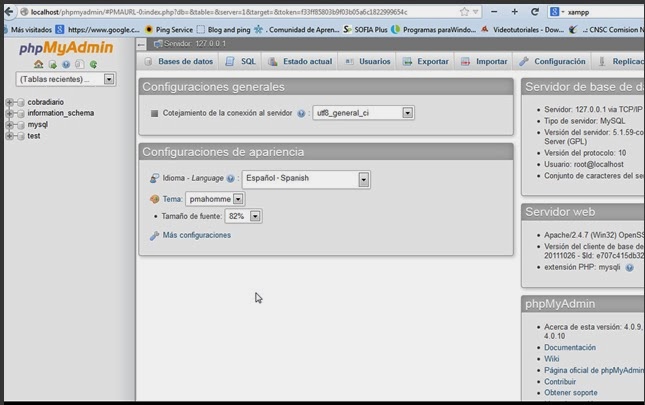Click wrench icon beside Más configuraciones
Screen dimensions: 645x405
154,236
